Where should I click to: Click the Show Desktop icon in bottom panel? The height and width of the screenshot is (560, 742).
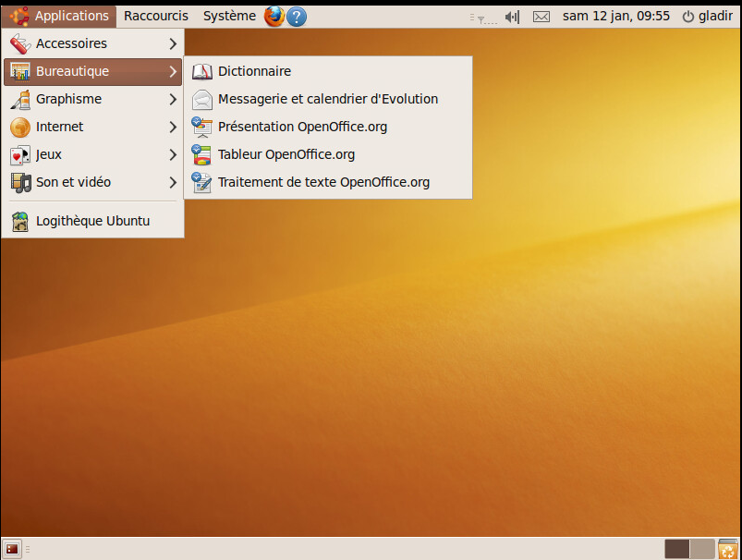coord(12,549)
